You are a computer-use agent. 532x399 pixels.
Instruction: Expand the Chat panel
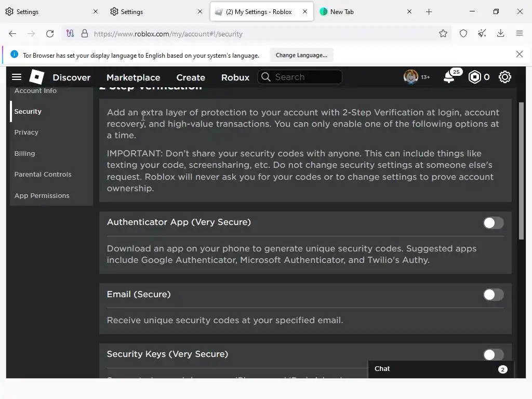coord(441,369)
